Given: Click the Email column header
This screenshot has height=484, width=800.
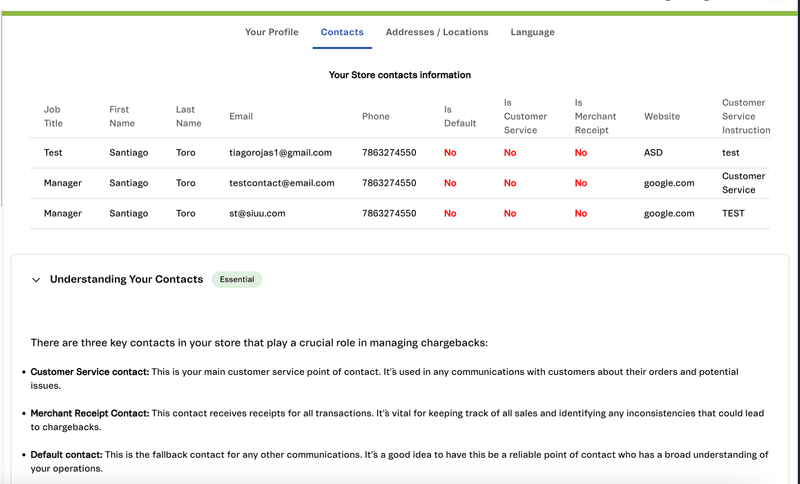Looking at the screenshot, I should pyautogui.click(x=241, y=116).
